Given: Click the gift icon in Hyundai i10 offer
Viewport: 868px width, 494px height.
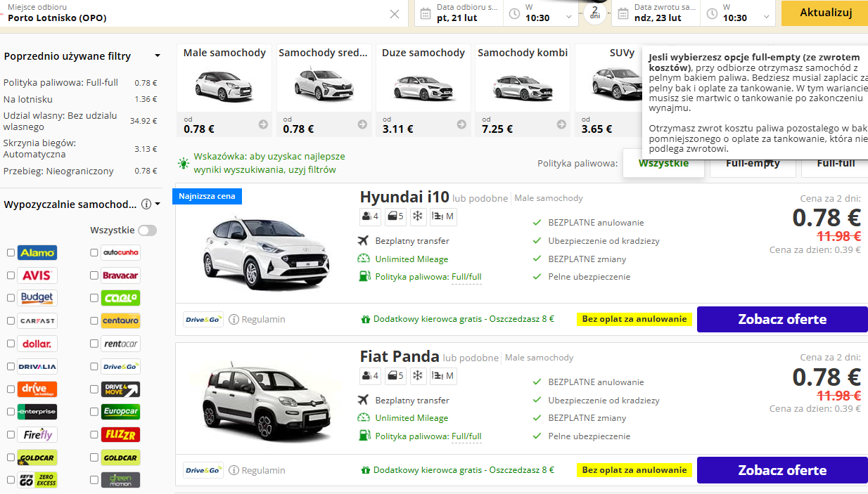Looking at the screenshot, I should point(365,319).
